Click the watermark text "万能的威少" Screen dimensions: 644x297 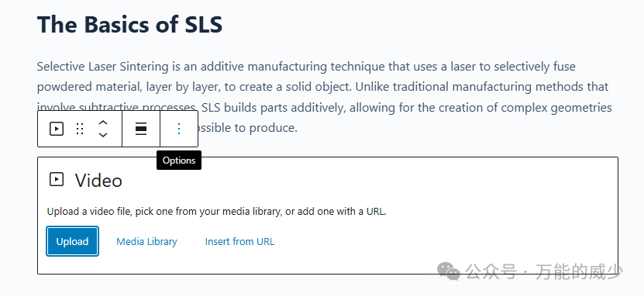tap(579, 271)
